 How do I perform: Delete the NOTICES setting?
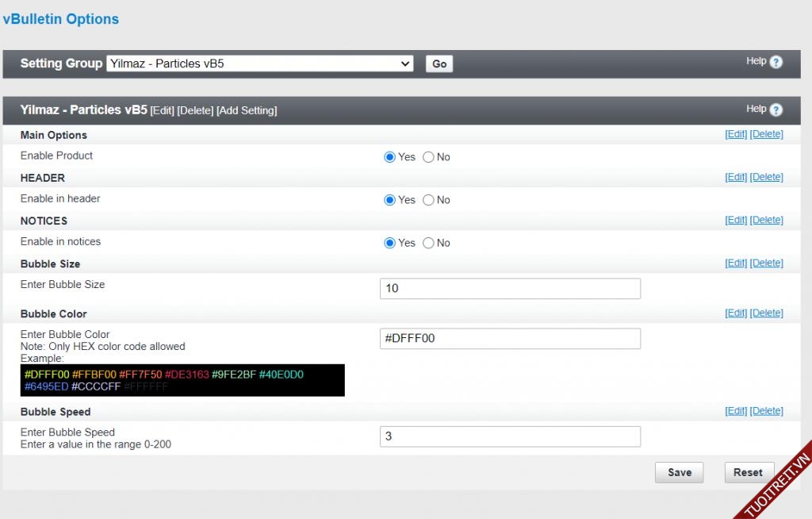(x=766, y=220)
